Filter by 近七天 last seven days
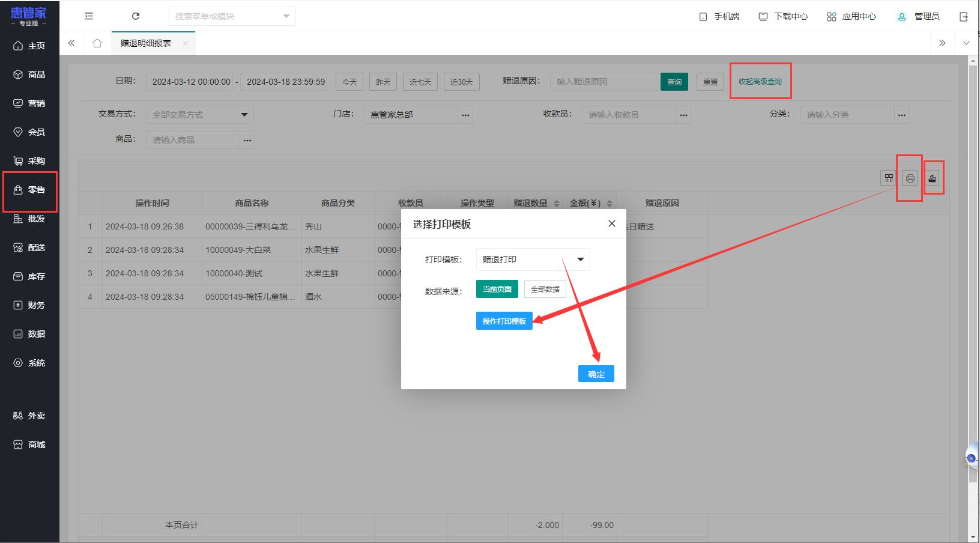Screen dimensions: 980x543 420,82
